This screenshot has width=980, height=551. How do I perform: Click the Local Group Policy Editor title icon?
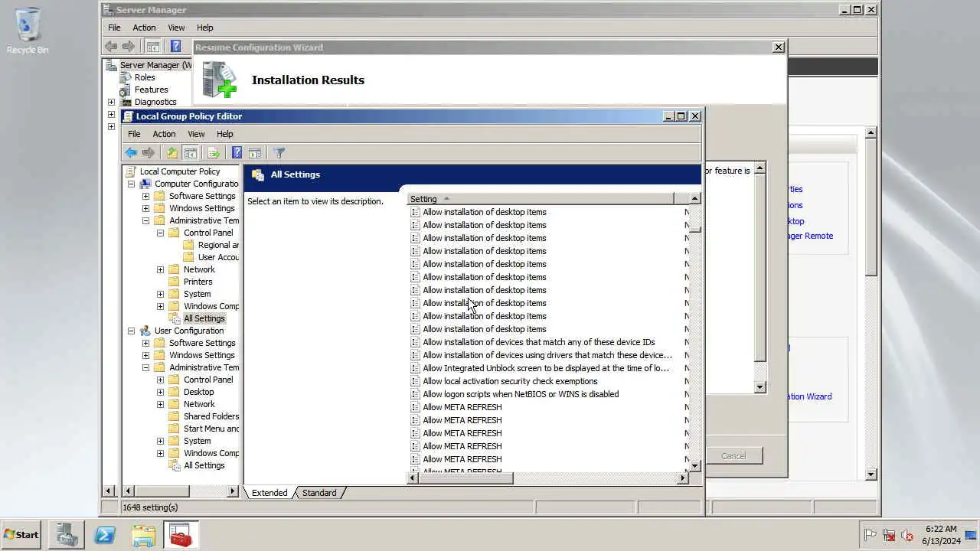[x=128, y=116]
